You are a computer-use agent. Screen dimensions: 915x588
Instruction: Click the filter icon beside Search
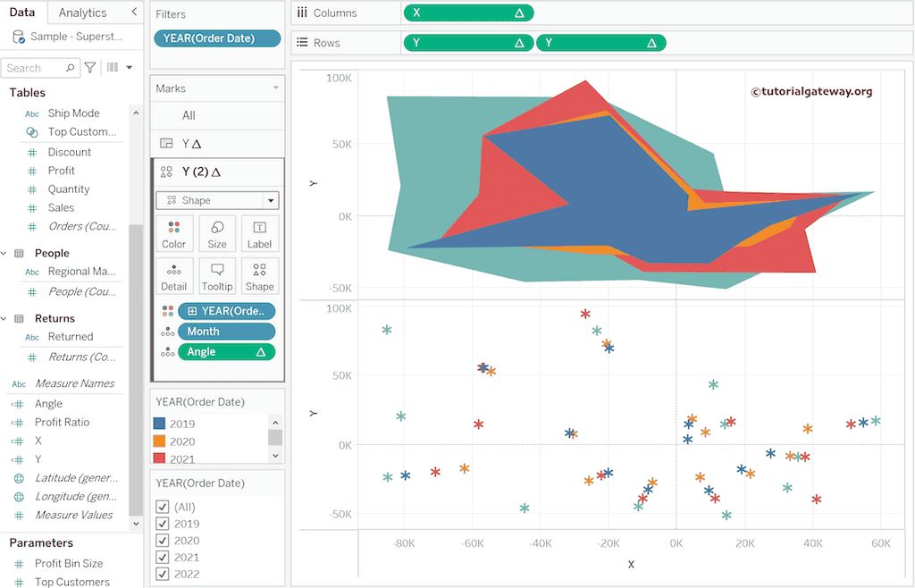pos(90,68)
